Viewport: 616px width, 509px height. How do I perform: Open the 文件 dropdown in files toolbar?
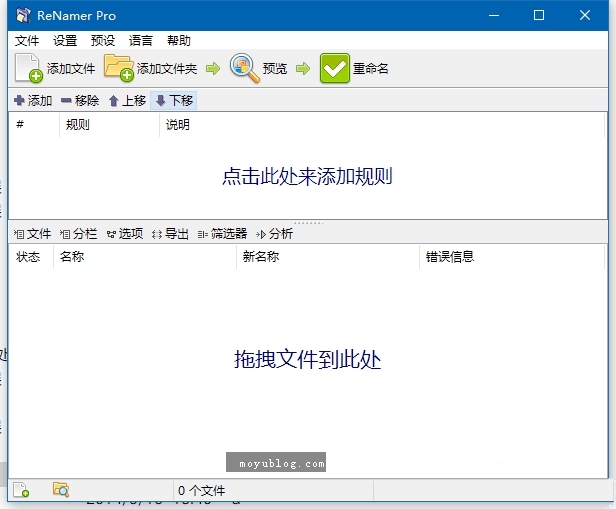coord(32,234)
